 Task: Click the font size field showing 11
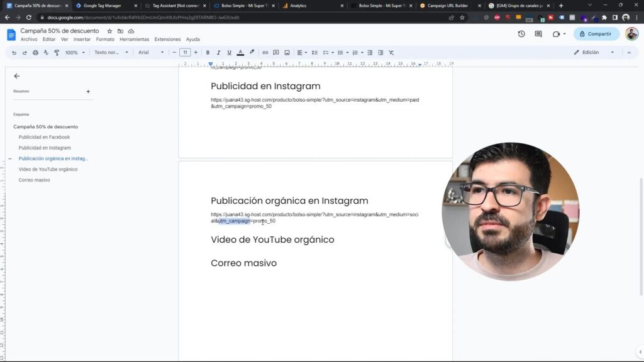click(x=185, y=53)
